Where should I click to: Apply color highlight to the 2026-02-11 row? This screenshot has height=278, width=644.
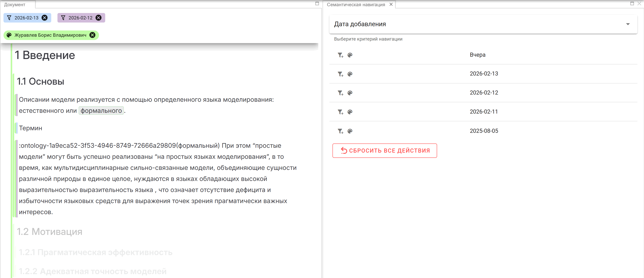(350, 112)
